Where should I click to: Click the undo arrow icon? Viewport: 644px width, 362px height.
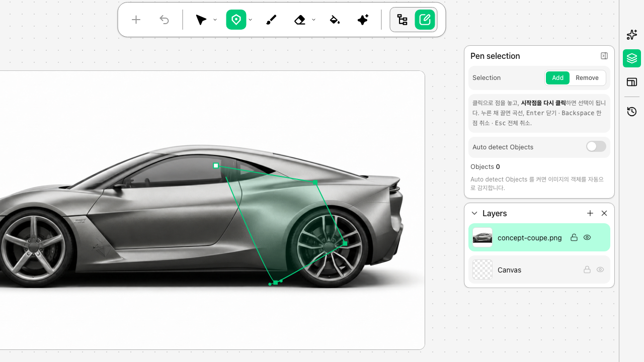[164, 20]
